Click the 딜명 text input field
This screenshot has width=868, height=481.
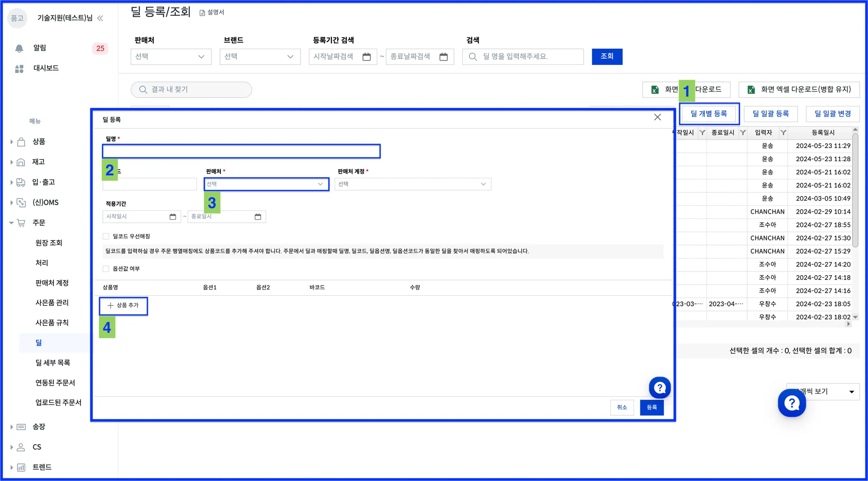241,151
